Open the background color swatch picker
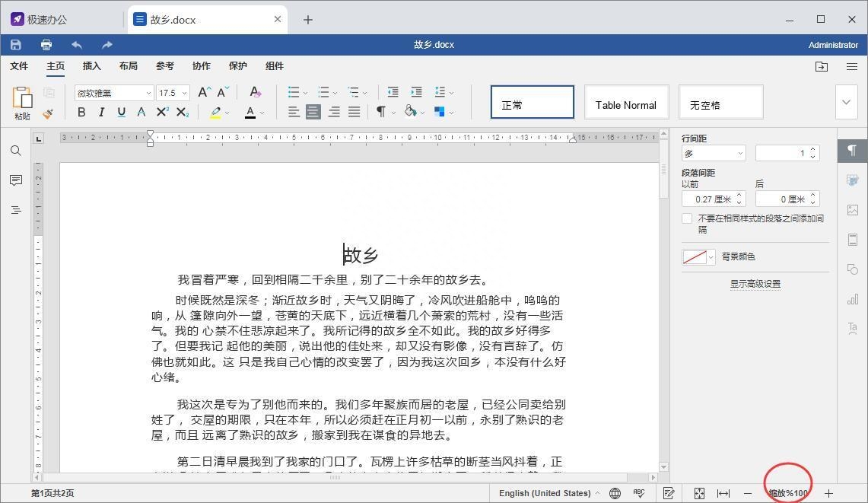Viewport: 868px width, 503px height. (x=697, y=256)
